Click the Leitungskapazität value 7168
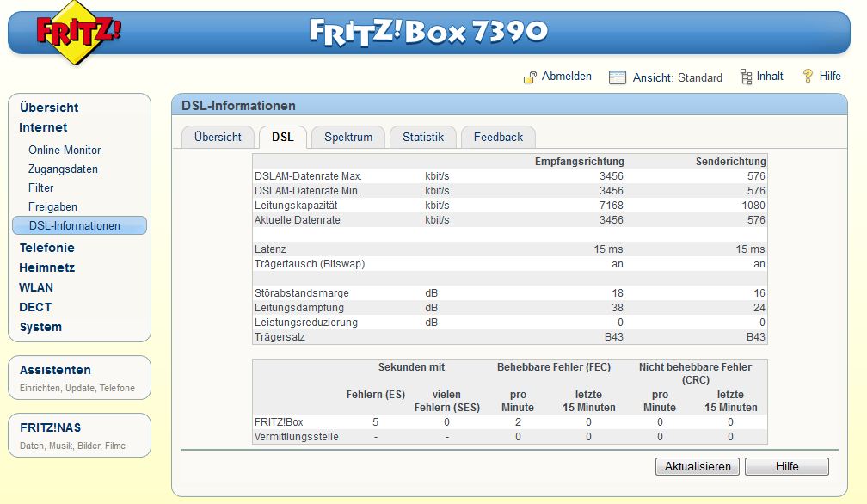The height and width of the screenshot is (504, 867). point(611,206)
